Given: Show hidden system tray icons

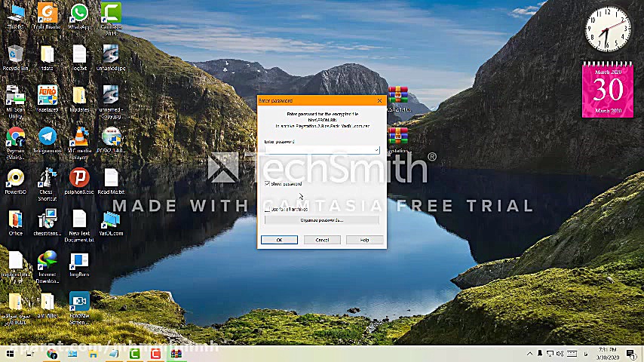Looking at the screenshot, I should pos(529,354).
